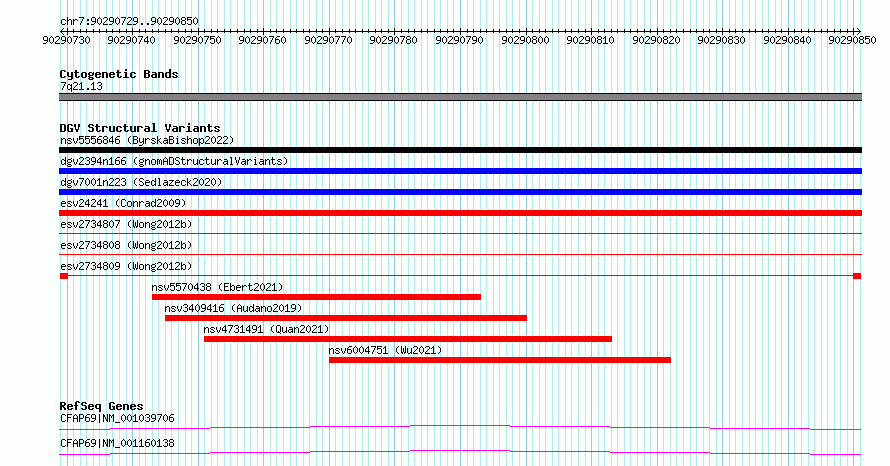
Task: Click the blue dgv7001n223 variant bar
Action: click(460, 192)
